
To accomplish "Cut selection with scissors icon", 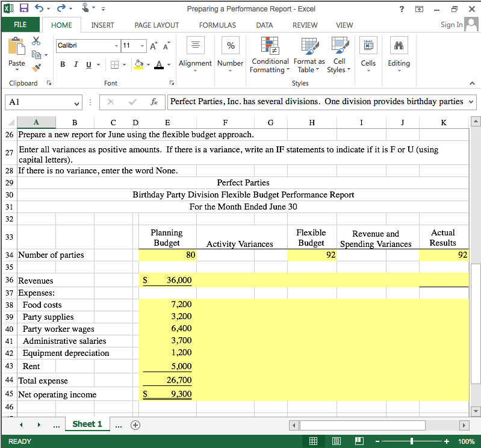I will [x=36, y=40].
